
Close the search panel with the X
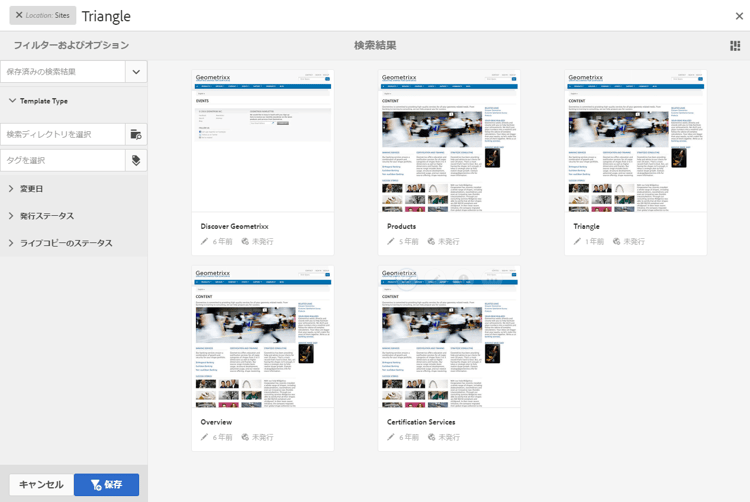[x=739, y=16]
